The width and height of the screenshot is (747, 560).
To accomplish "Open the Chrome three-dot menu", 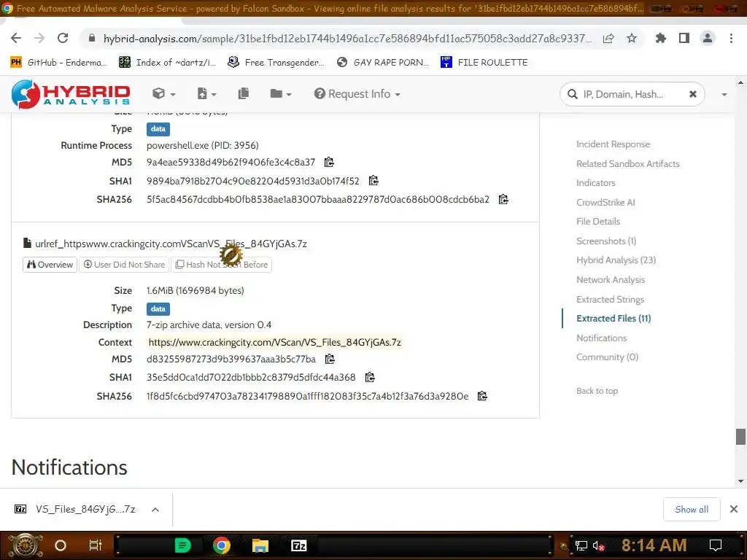I will click(x=731, y=38).
